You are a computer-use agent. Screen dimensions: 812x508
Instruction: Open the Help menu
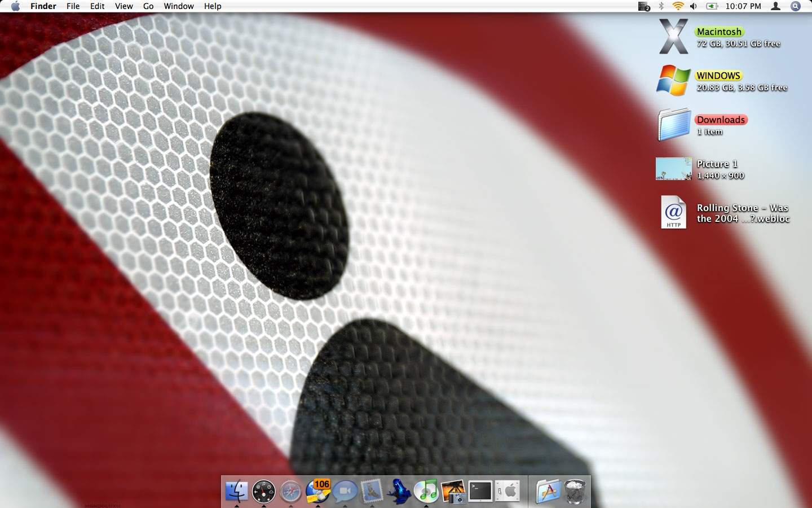213,6
